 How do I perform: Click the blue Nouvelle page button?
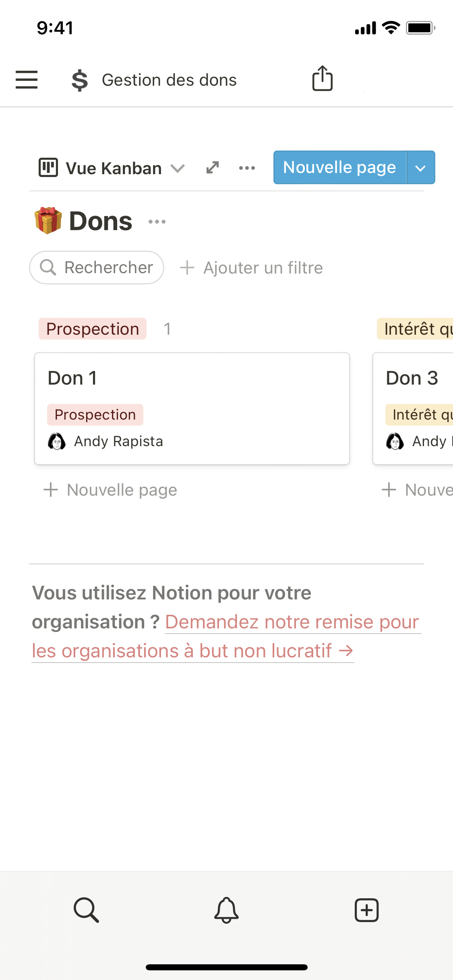pyautogui.click(x=339, y=167)
